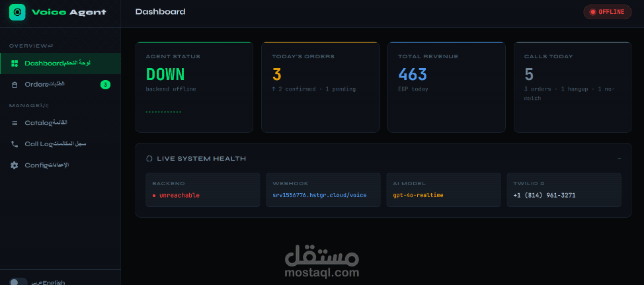Screen dimensions: 644x285
Task: Click the Orders clipboard icon
Action: [15, 85]
